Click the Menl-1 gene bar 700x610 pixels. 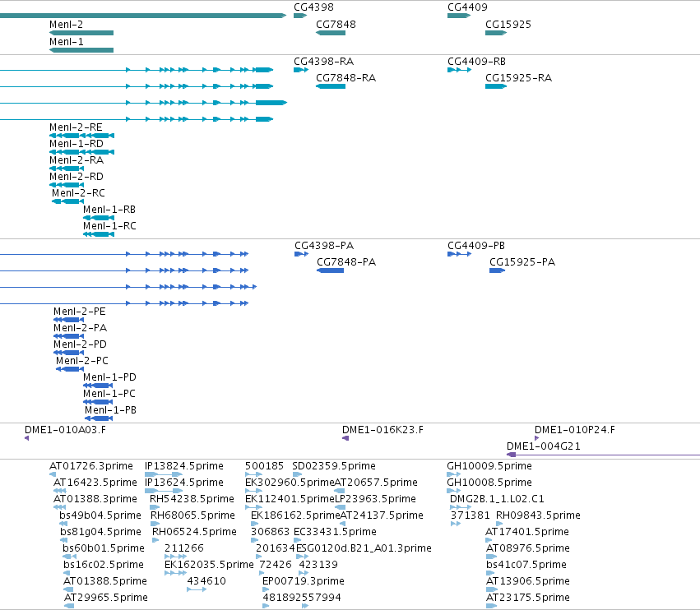(81, 50)
